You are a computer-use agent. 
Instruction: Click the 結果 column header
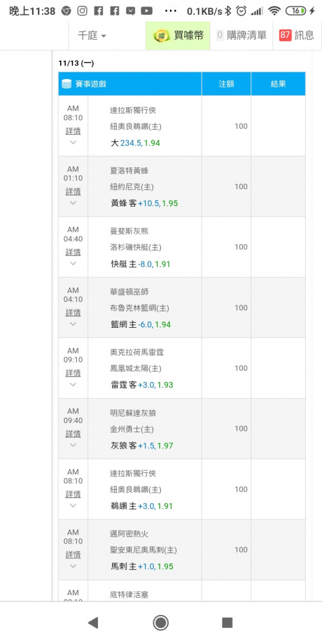278,84
